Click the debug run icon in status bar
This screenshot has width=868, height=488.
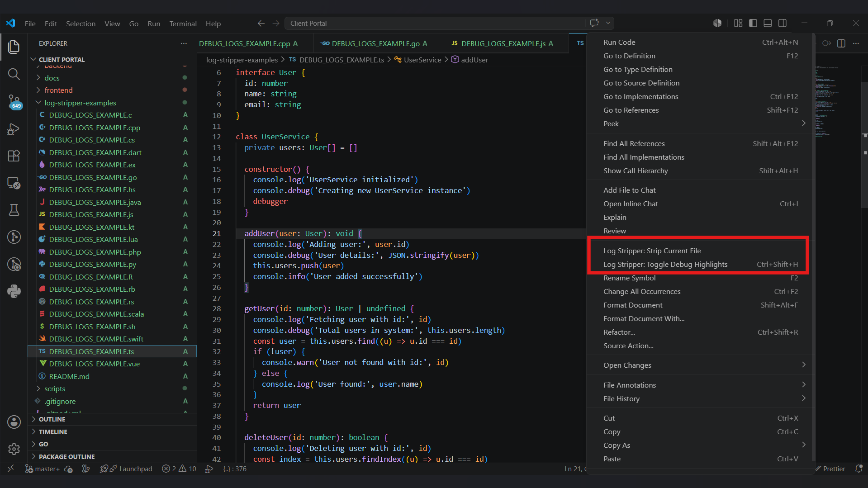pyautogui.click(x=209, y=469)
